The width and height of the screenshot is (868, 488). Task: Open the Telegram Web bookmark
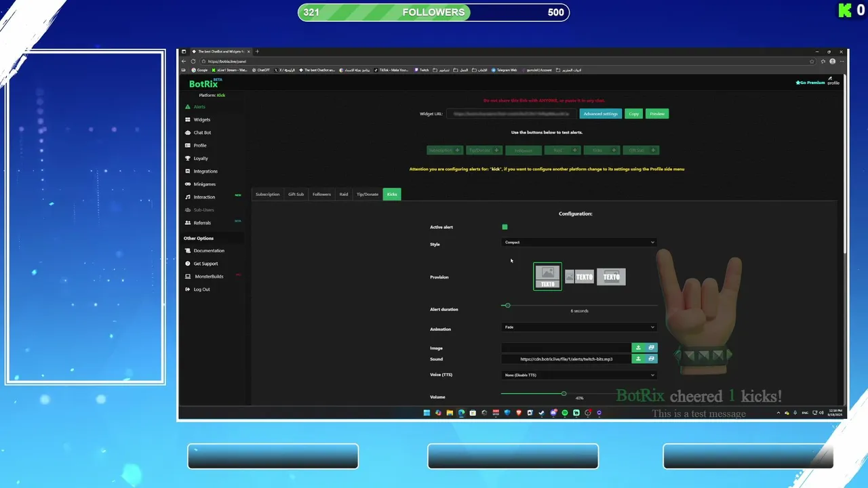tap(504, 70)
